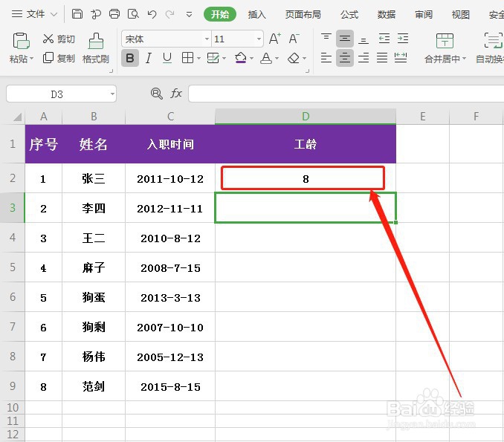Toggle align text left
The width and height of the screenshot is (504, 442).
pyautogui.click(x=326, y=58)
